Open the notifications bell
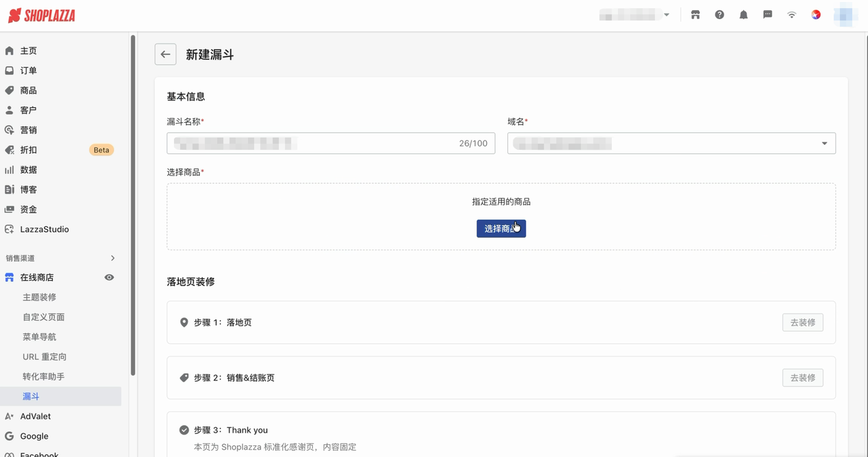The image size is (868, 457). pyautogui.click(x=743, y=15)
